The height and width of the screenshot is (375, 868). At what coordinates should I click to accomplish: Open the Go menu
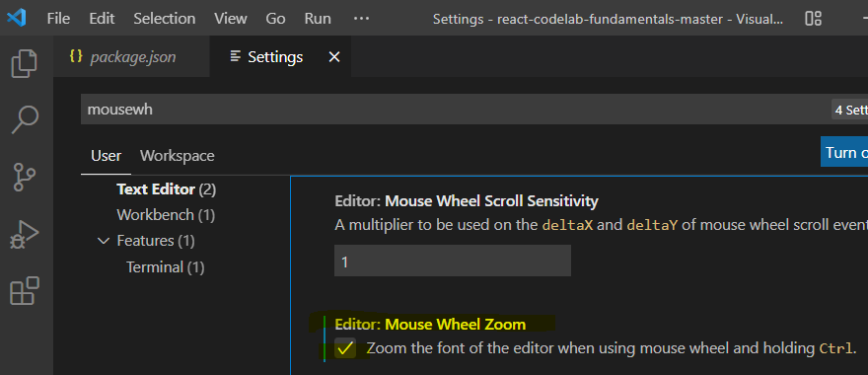point(275,19)
